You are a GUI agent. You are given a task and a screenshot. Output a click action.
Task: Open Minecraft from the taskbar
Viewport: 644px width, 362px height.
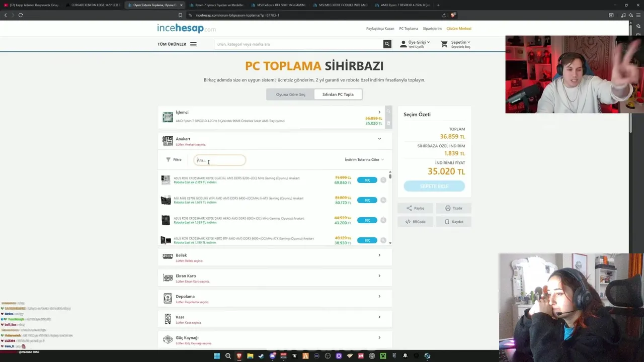pos(383,356)
